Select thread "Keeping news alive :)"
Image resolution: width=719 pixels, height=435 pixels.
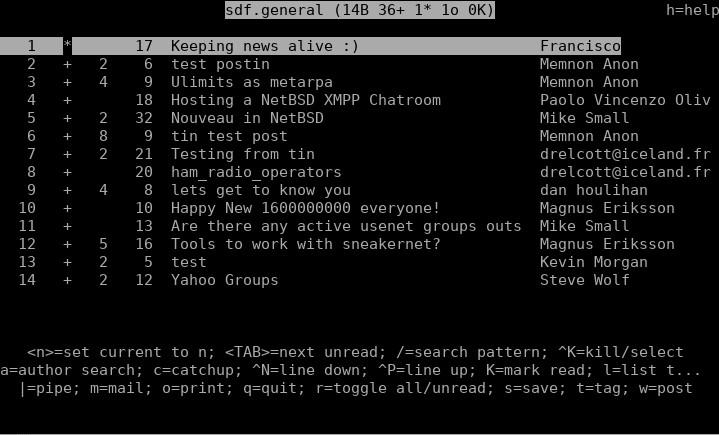pyautogui.click(x=310, y=46)
